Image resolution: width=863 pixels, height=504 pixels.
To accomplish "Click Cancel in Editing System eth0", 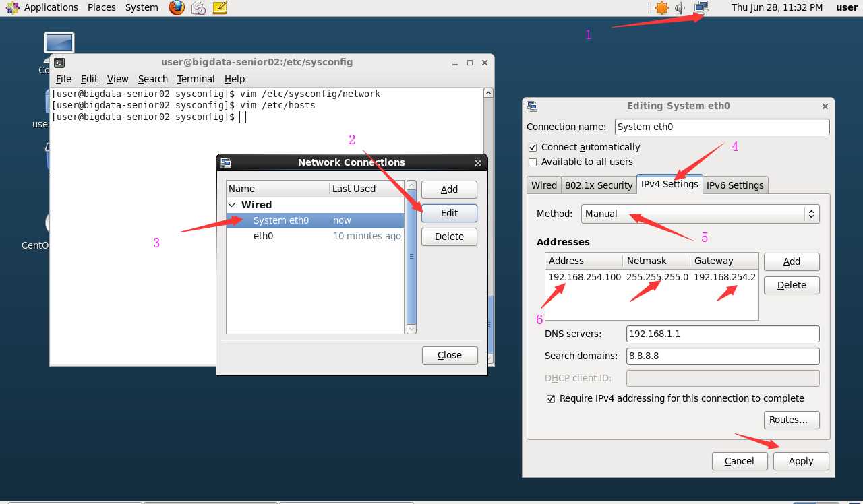I will click(x=740, y=461).
